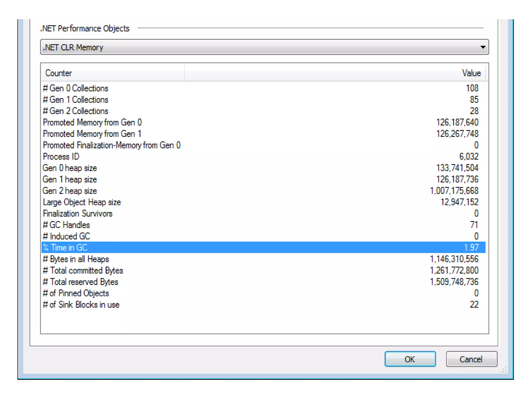Select the Process ID counter row
532x399 pixels.
click(61, 157)
